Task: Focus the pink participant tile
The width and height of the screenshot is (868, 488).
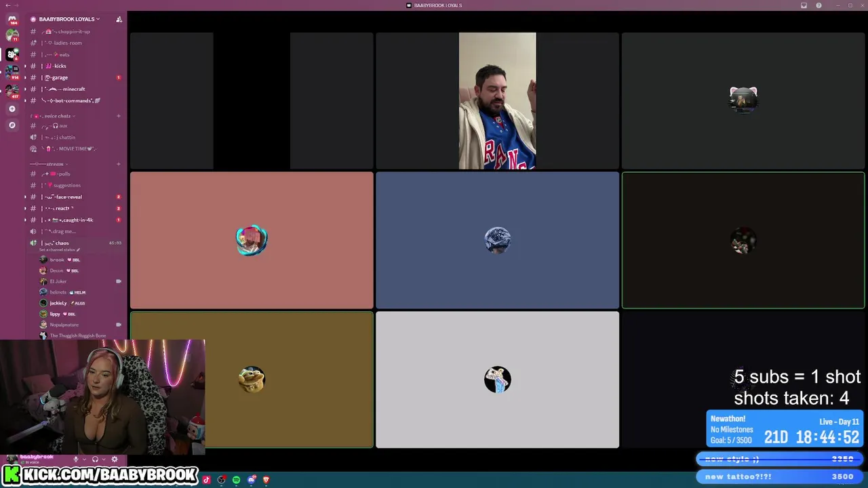Action: pos(252,240)
